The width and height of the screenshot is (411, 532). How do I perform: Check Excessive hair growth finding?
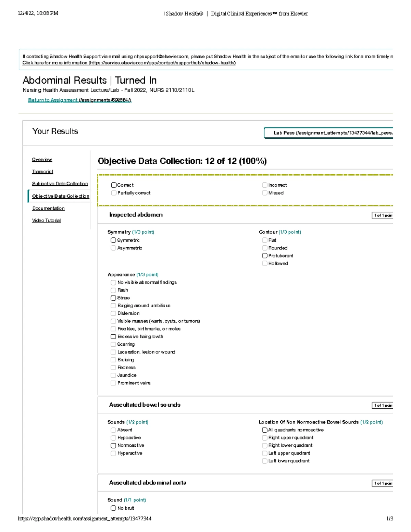[113, 336]
